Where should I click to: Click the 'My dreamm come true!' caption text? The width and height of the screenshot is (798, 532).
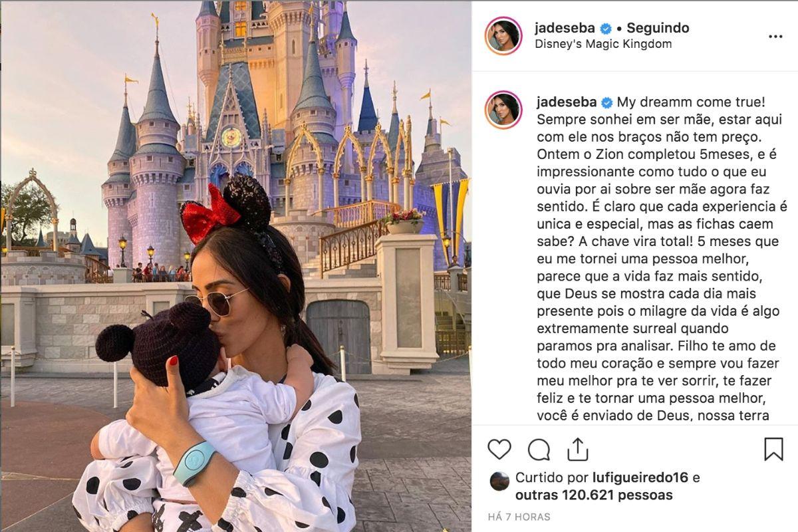pos(691,102)
